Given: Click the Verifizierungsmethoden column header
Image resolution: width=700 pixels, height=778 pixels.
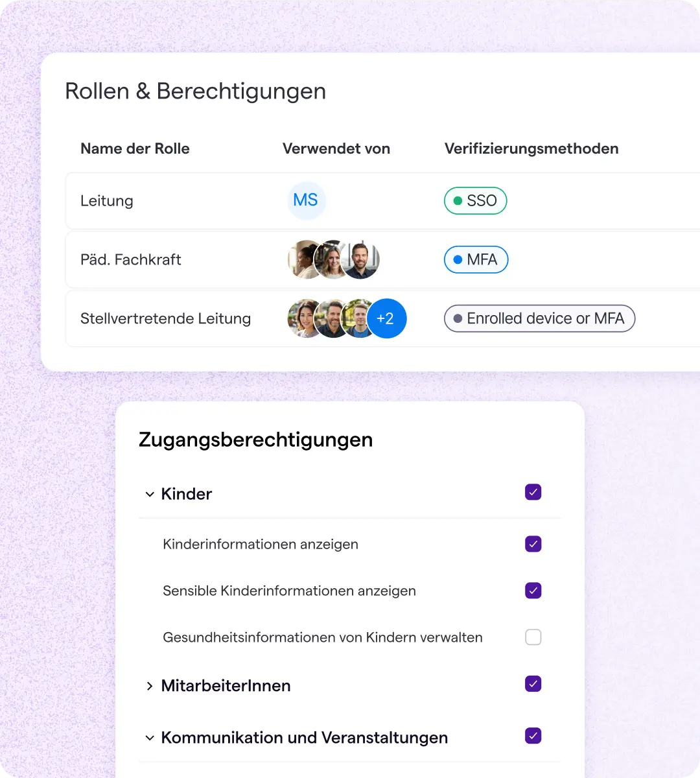Looking at the screenshot, I should tap(531, 148).
